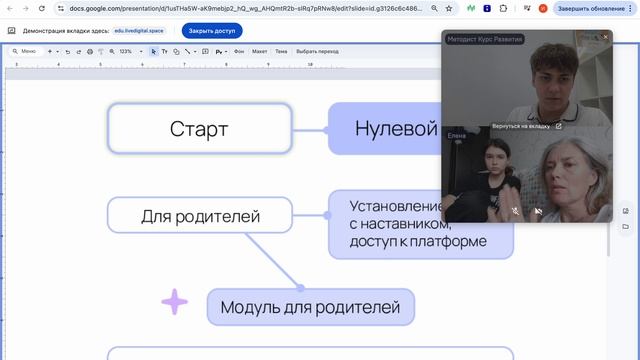Click the zoom magnifier icon in address bar
640x360 pixels.
[x=434, y=8]
